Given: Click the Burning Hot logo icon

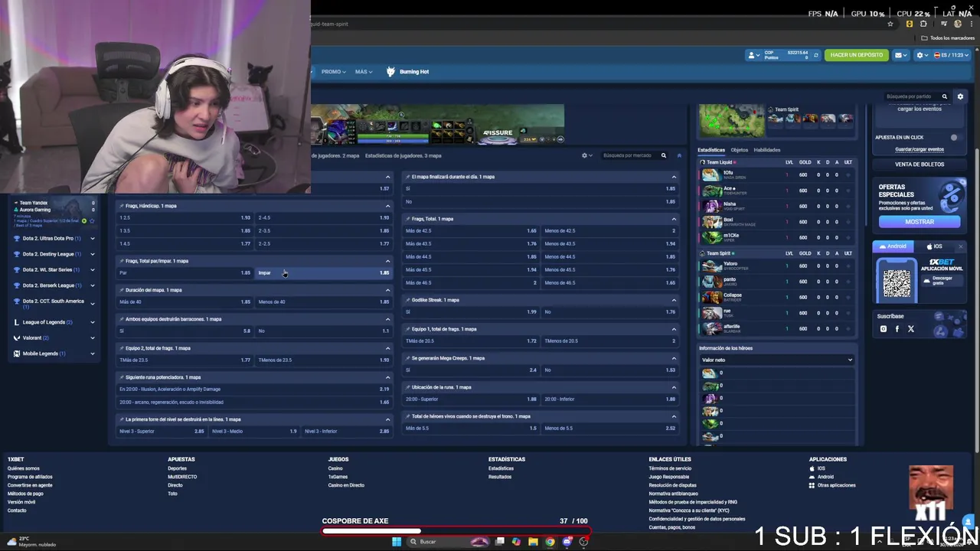Looking at the screenshot, I should point(390,71).
